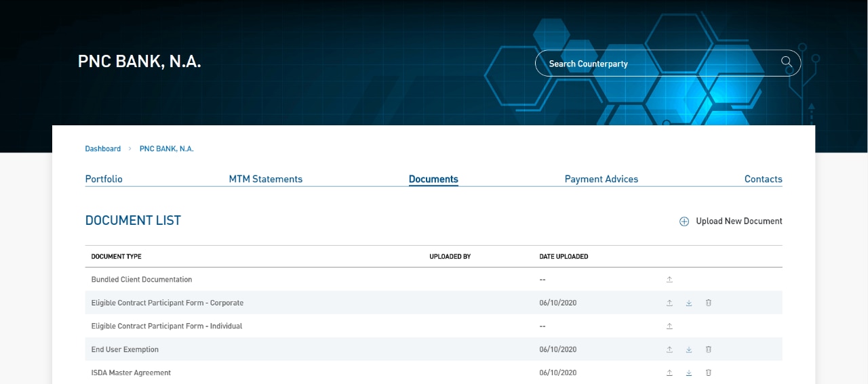The width and height of the screenshot is (868, 384).
Task: Select the Contacts tab
Action: tap(763, 179)
